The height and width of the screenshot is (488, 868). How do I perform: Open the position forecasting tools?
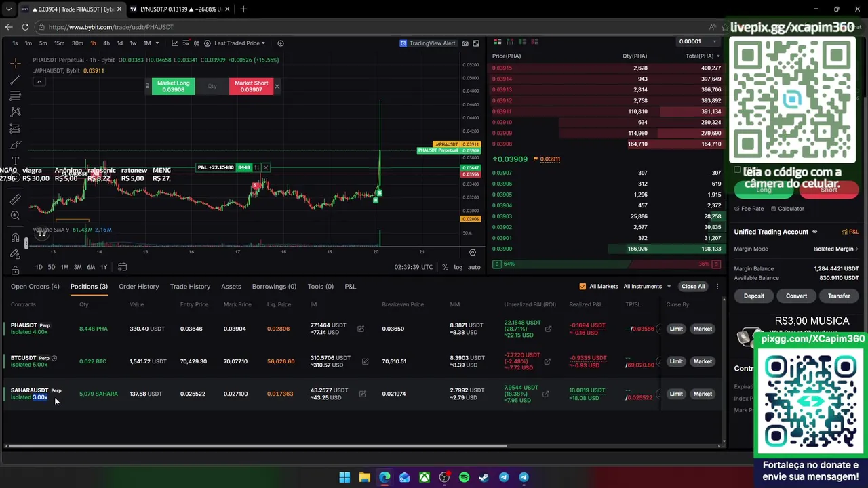point(15,128)
